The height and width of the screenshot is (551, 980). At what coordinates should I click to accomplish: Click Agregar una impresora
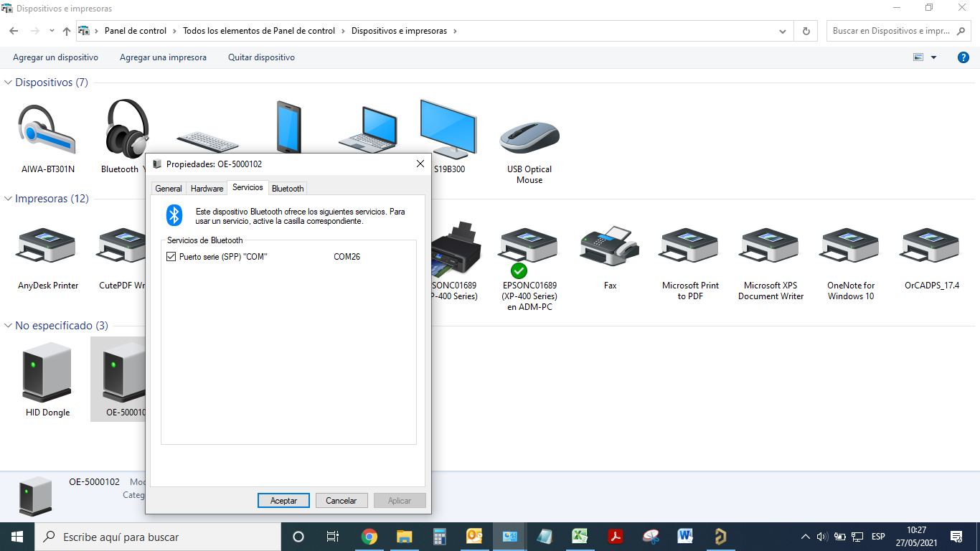click(x=163, y=57)
